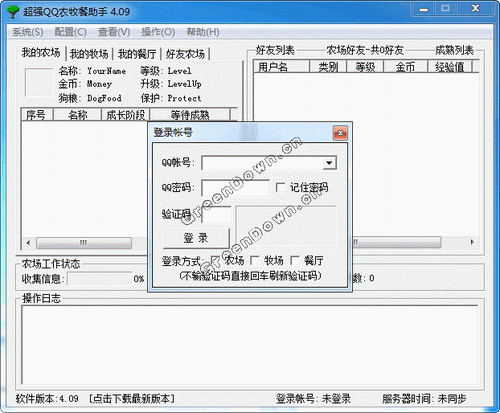This screenshot has width=500, height=413.
Task: Switch to the 我的牧场 tab
Action: click(x=89, y=54)
